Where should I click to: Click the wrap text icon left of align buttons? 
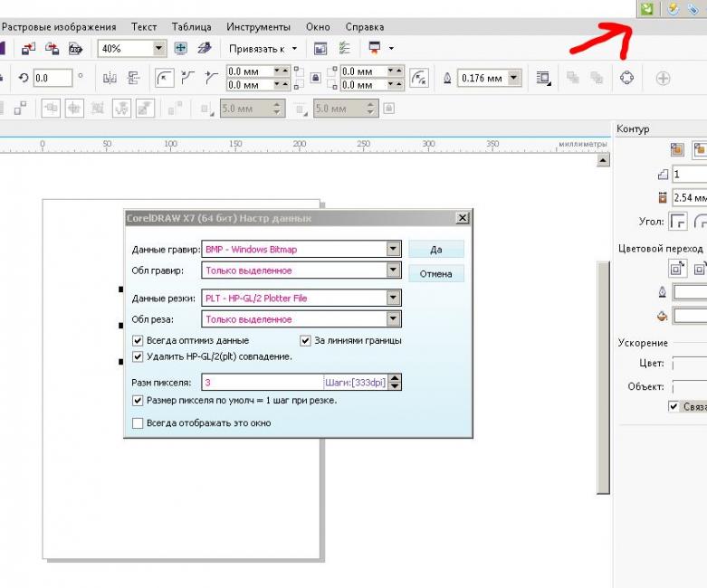tap(542, 79)
